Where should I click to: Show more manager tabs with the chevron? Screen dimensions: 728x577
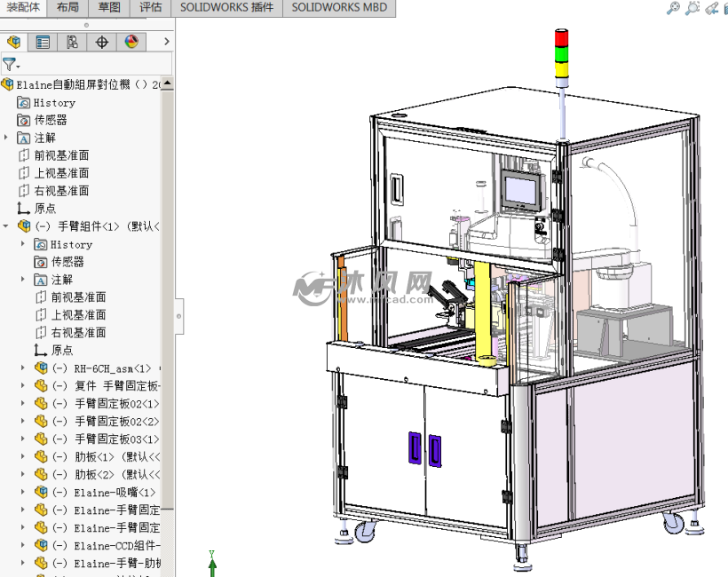click(x=167, y=42)
